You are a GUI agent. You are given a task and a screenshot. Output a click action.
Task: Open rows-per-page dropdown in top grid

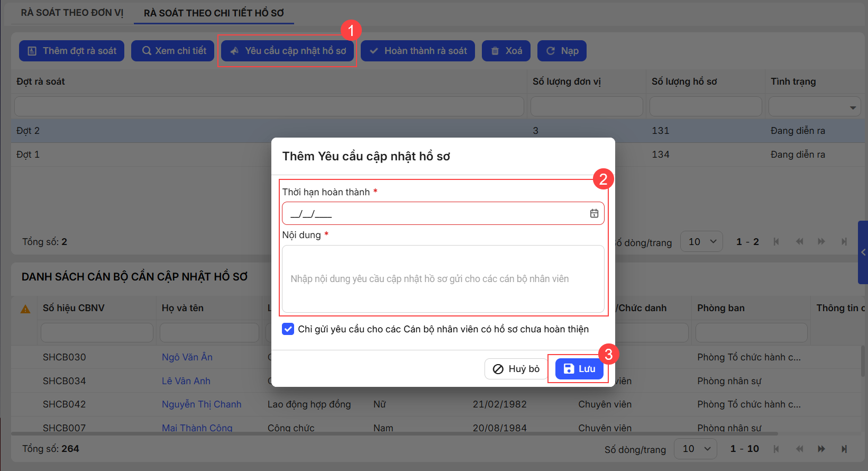pos(701,242)
